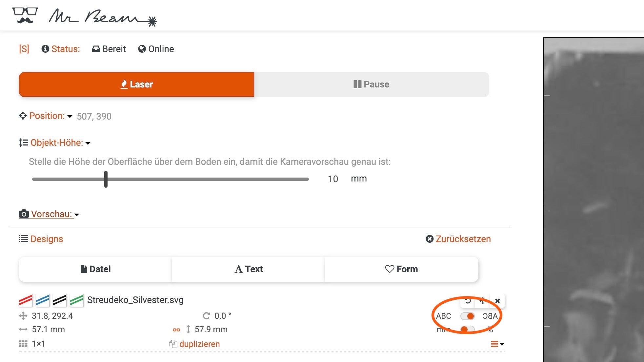The width and height of the screenshot is (644, 362).
Task: Click the Text tab for text input
Action: pos(249,269)
